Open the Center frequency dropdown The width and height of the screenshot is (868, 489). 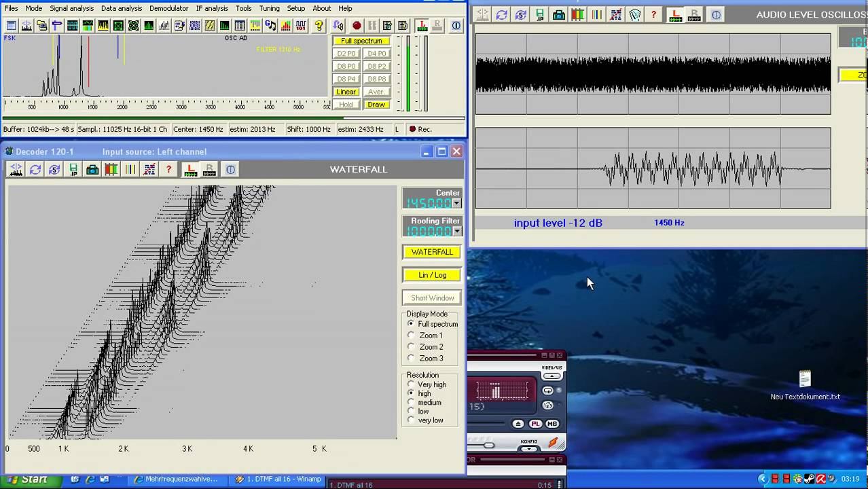(456, 203)
